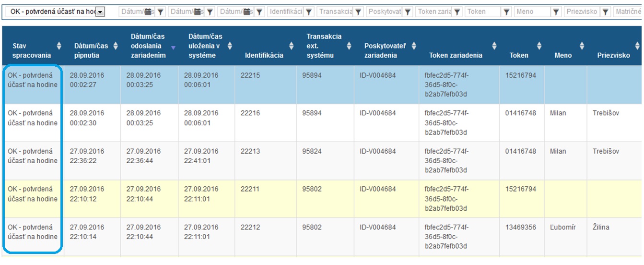Click the filter icon beside Identifikácia field
The height and width of the screenshot is (265, 644).
[309, 12]
